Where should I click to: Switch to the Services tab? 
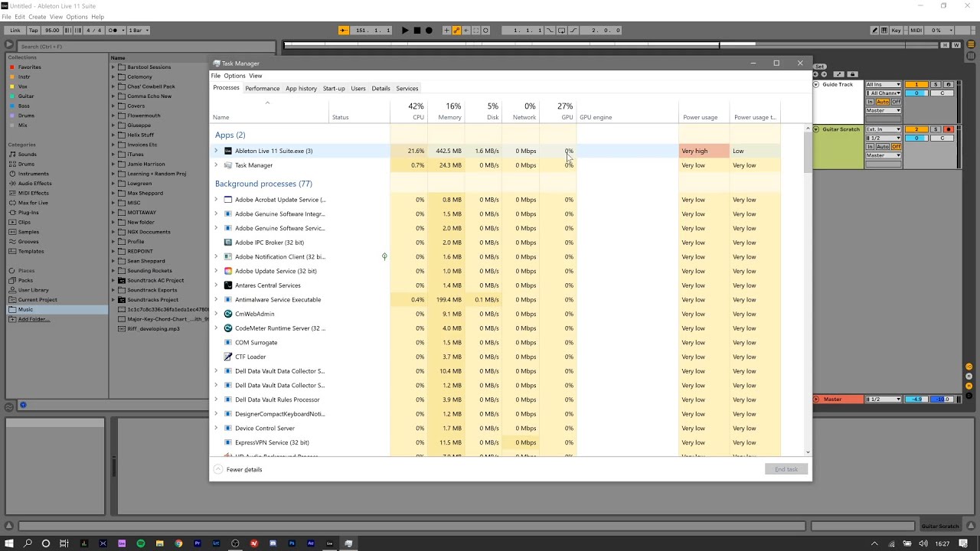point(407,89)
